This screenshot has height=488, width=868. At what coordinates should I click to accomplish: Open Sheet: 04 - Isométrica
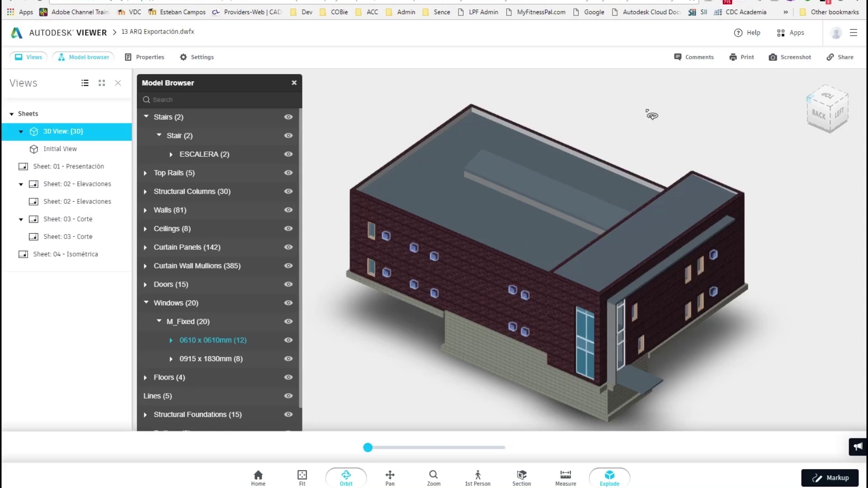tap(65, 254)
